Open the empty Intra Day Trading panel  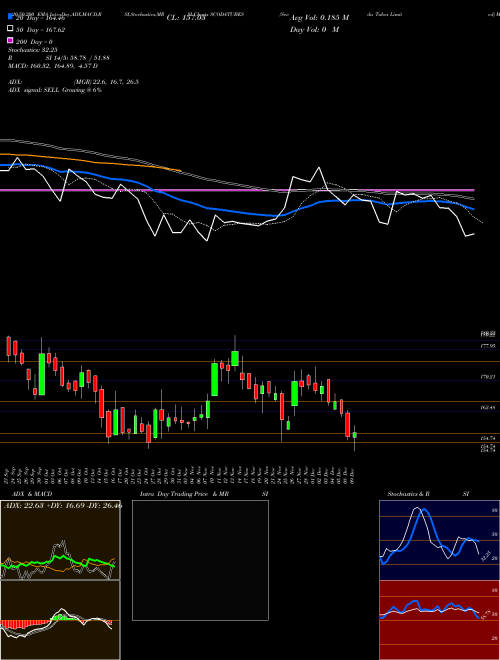point(200,560)
